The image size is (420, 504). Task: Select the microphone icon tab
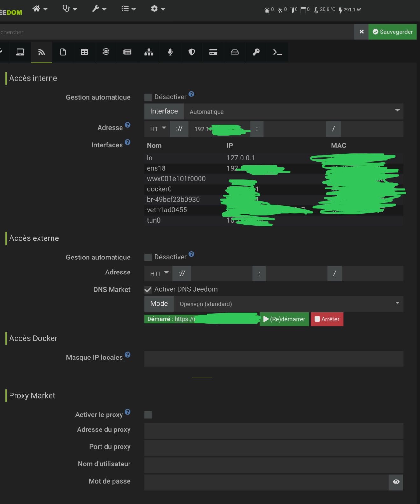pyautogui.click(x=170, y=52)
